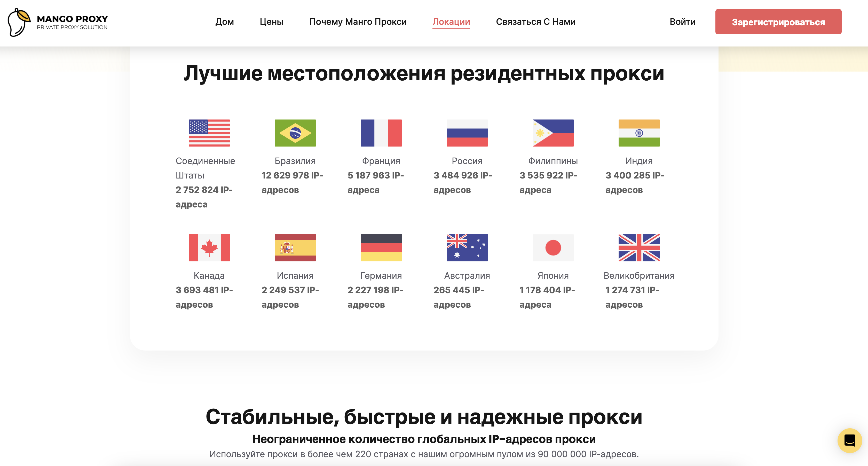Click the Russia flag icon
This screenshot has height=466, width=868.
click(467, 133)
